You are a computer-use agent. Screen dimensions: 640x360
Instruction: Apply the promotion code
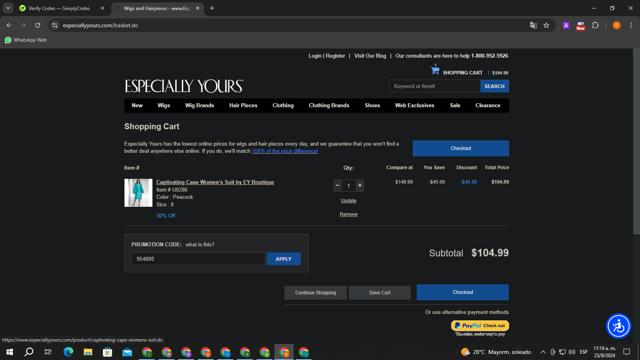coord(284,259)
